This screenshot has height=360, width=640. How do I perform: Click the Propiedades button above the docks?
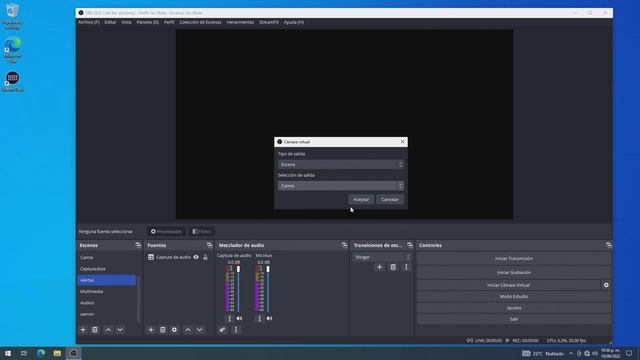pyautogui.click(x=166, y=231)
